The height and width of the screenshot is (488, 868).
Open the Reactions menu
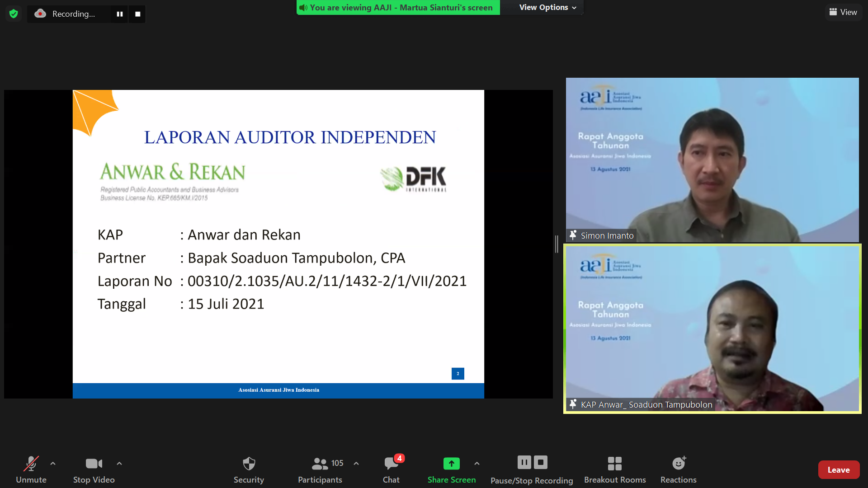[x=678, y=470]
